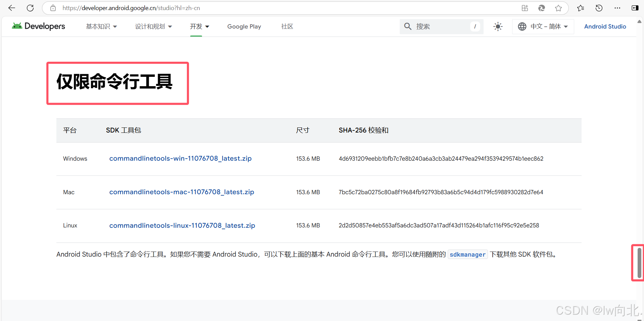Open browser history icon
Screen dimensions: 644x321
(x=599, y=8)
